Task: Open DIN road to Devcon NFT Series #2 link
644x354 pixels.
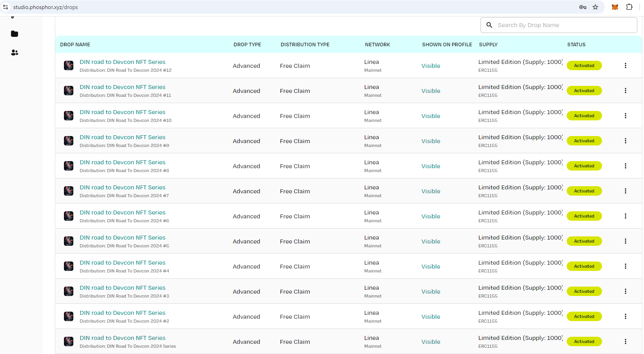Action: [x=122, y=313]
